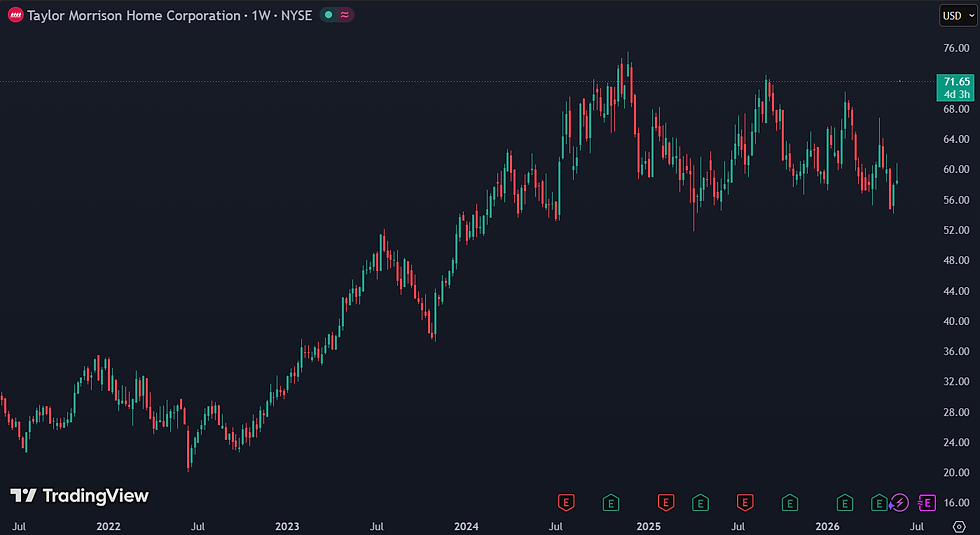This screenshot has height=535, width=980.
Task: Click the 2025 time axis label
Action: [x=648, y=527]
